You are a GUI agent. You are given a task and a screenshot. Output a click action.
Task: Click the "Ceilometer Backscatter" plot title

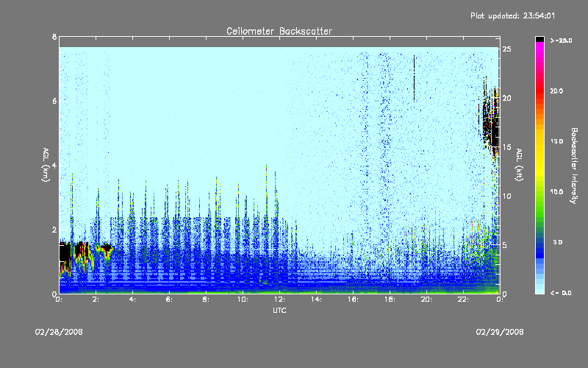click(x=279, y=31)
